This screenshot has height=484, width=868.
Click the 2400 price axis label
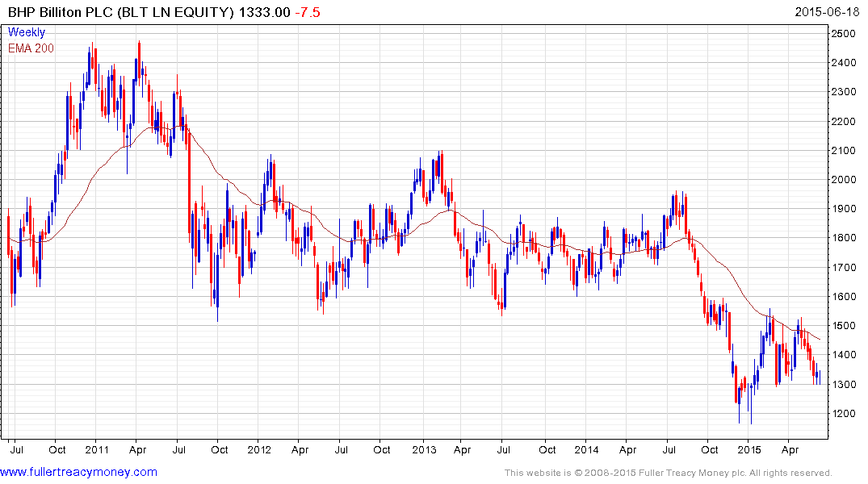[844, 62]
